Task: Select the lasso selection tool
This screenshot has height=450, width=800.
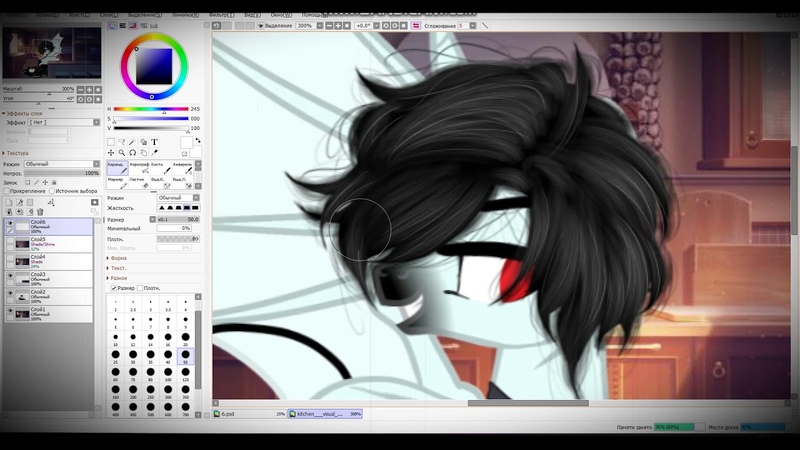Action: tap(121, 142)
